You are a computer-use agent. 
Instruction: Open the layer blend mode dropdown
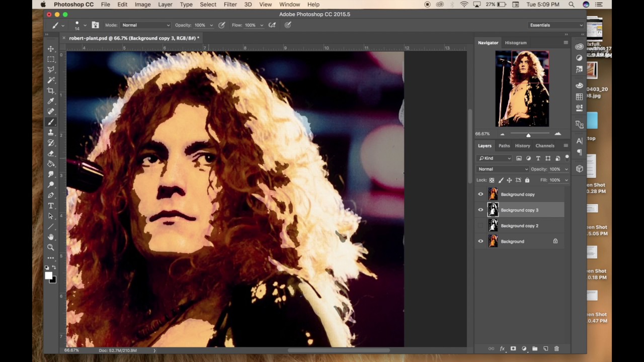503,169
